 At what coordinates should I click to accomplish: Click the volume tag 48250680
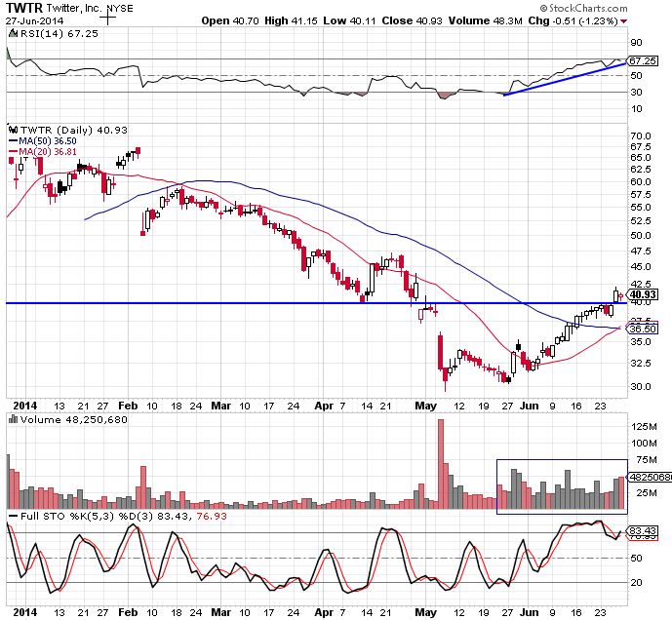coord(650,477)
